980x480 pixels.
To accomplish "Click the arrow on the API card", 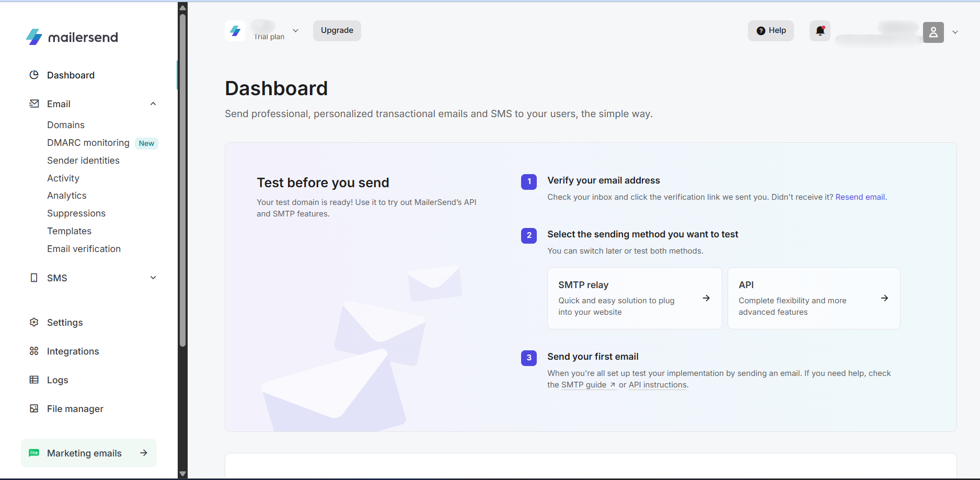I will pyautogui.click(x=884, y=298).
